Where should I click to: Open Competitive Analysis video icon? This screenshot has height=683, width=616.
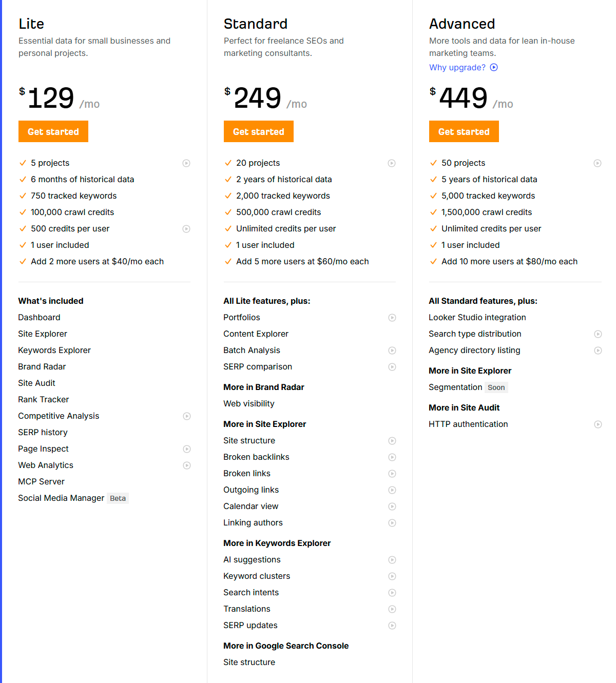coord(187,416)
